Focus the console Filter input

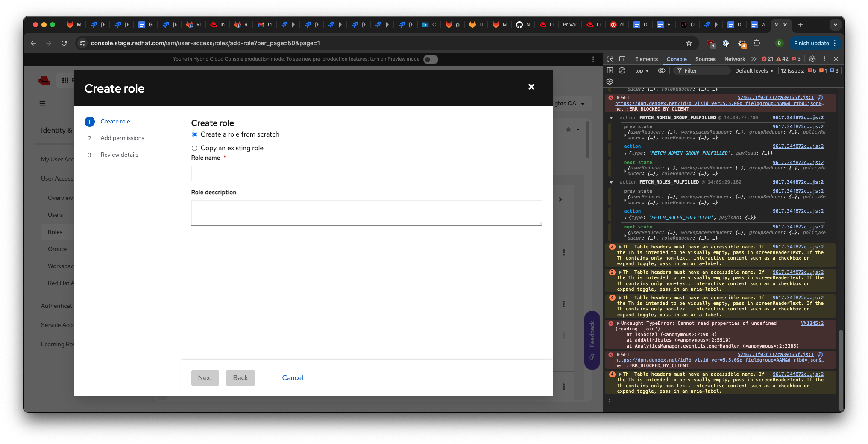click(x=701, y=71)
